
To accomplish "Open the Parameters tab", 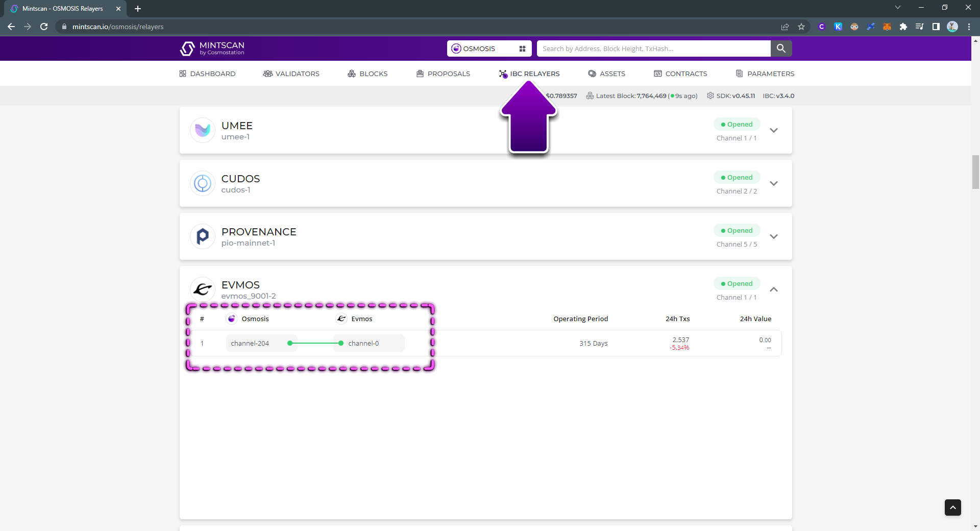I will [765, 74].
